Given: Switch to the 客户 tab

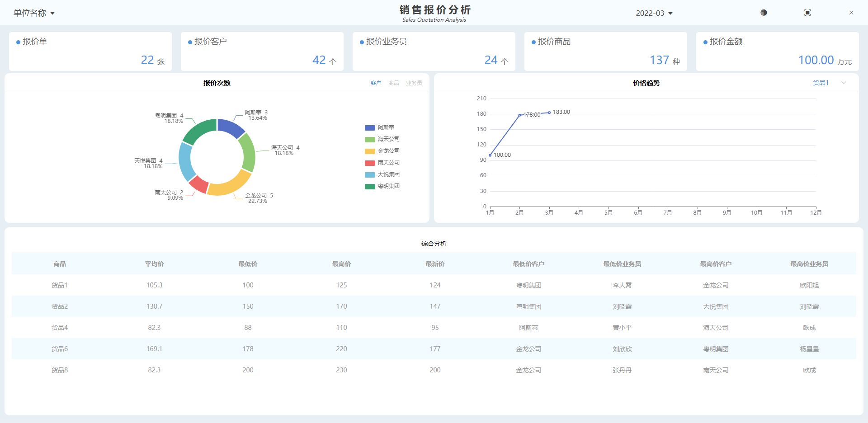Looking at the screenshot, I should click(x=376, y=83).
